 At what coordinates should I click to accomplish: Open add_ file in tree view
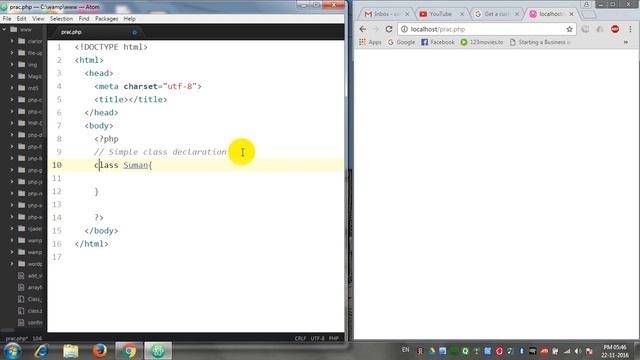31,276
